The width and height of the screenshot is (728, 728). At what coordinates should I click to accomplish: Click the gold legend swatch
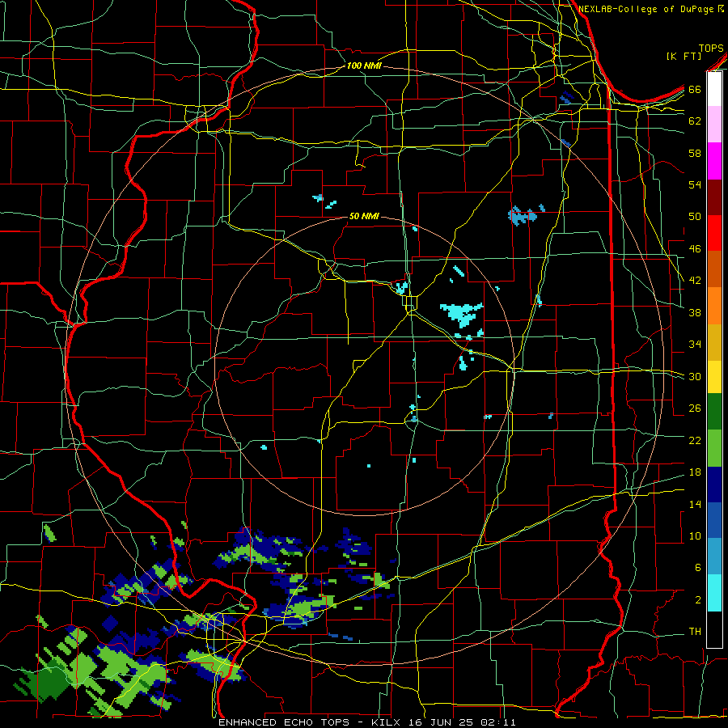coord(714,342)
